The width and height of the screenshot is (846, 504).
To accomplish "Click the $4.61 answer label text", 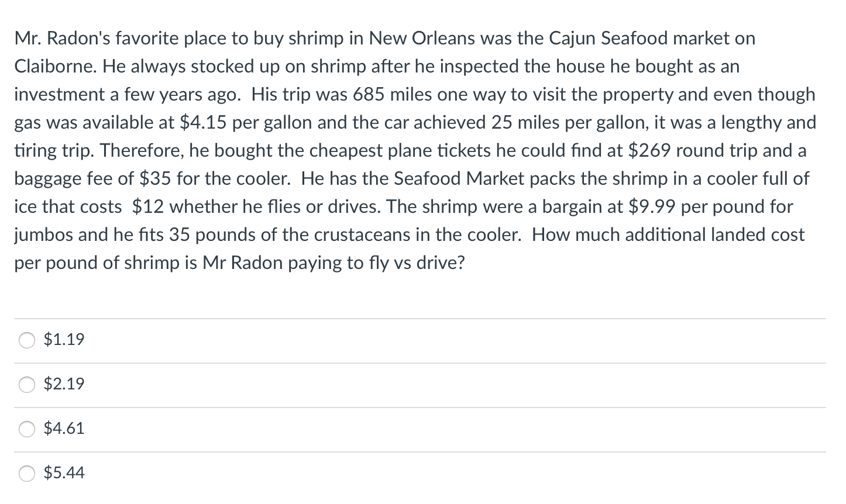I will pos(63,429).
